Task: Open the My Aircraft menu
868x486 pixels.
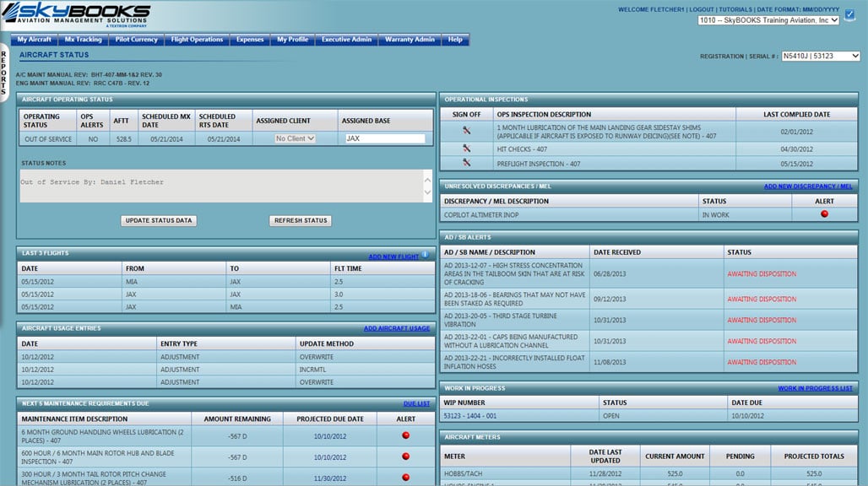Action: (x=35, y=40)
